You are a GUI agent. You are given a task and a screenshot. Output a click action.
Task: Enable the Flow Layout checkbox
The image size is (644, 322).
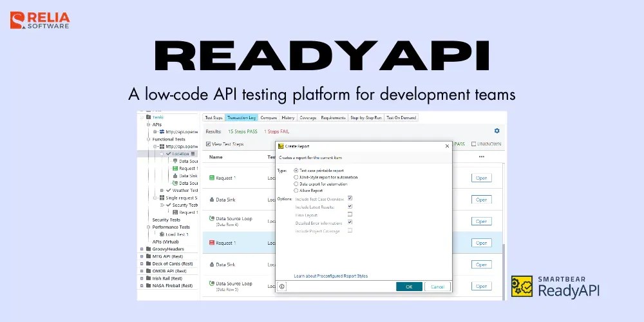pos(350,214)
